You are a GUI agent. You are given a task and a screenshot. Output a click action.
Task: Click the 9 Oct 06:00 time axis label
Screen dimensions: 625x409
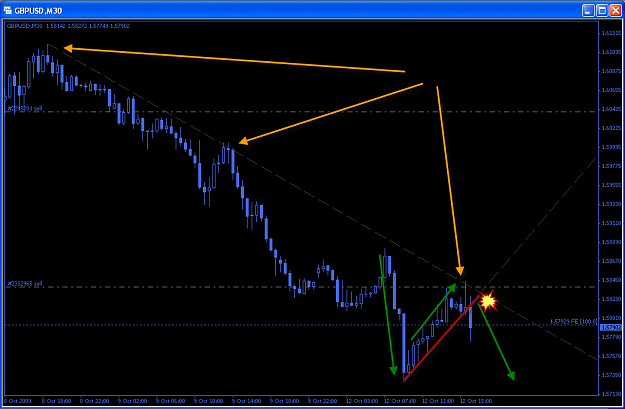[x=171, y=401]
